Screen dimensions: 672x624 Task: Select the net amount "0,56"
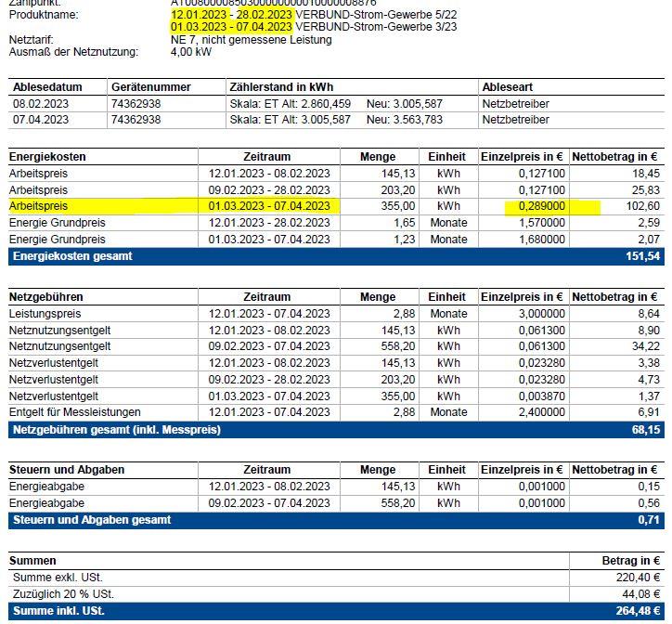(649, 503)
